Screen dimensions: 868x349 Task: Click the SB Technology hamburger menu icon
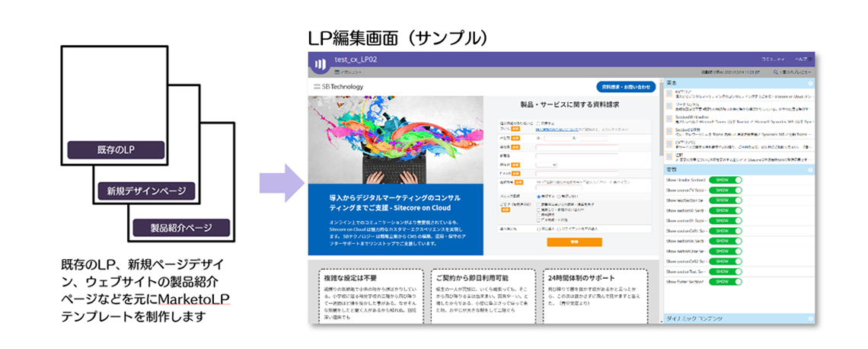point(318,86)
